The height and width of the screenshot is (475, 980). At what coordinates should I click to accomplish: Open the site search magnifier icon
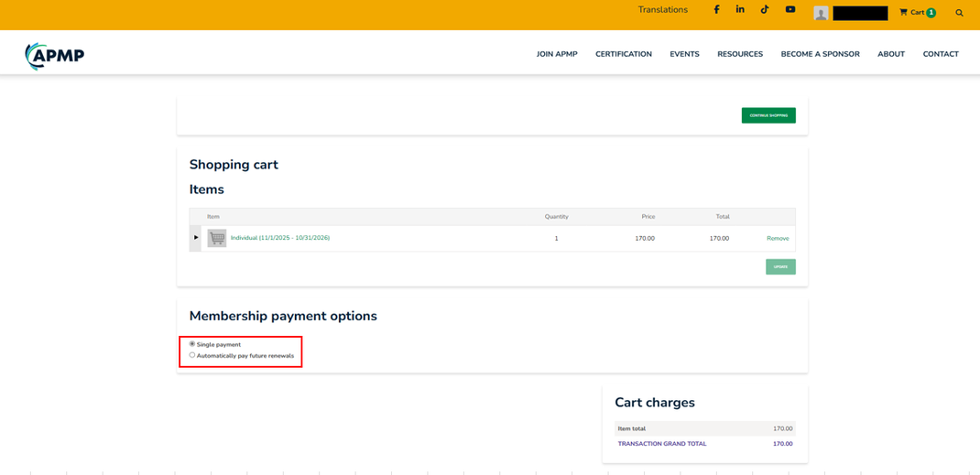(959, 13)
